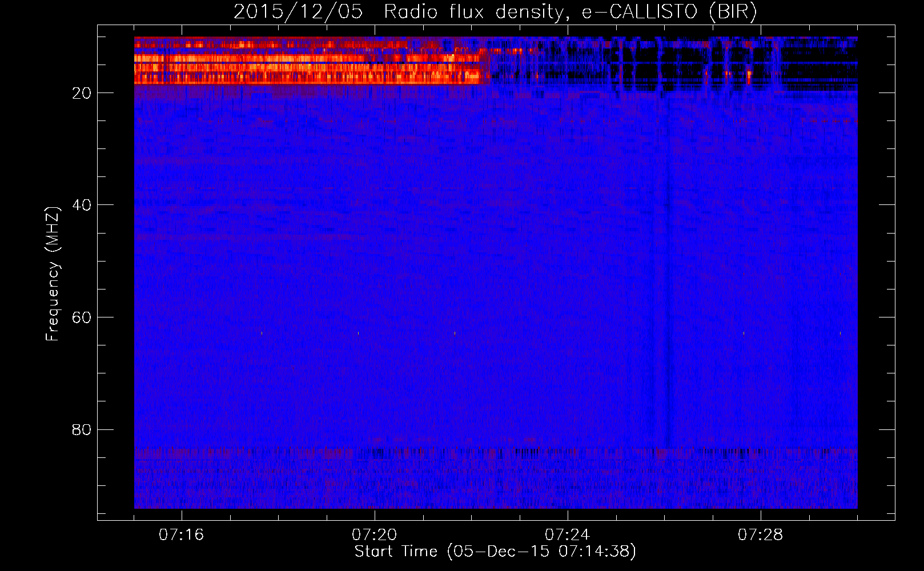Click the 07:16 time tick label
Screen dimensions: 924x571
pos(181,535)
